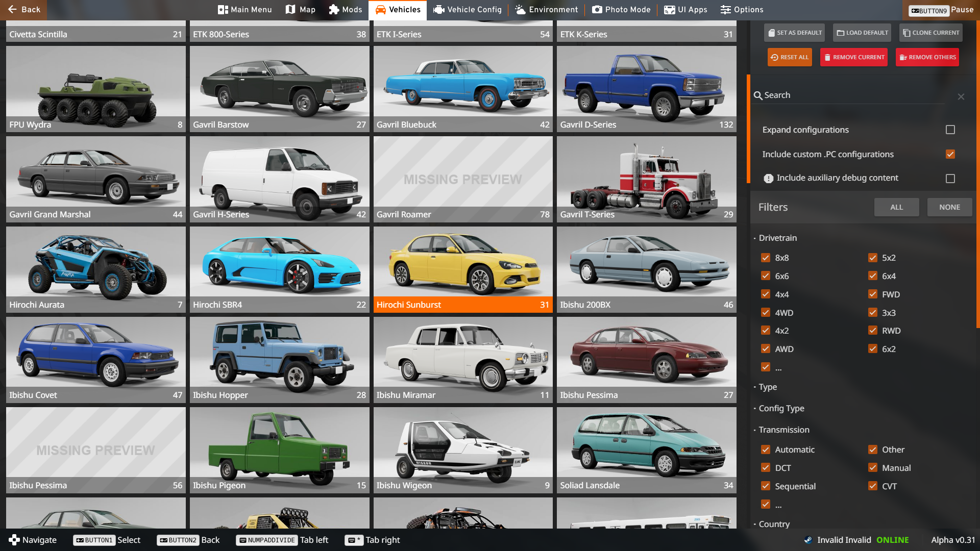Click the Clone Current button
The width and height of the screenshot is (980, 551).
(x=931, y=33)
